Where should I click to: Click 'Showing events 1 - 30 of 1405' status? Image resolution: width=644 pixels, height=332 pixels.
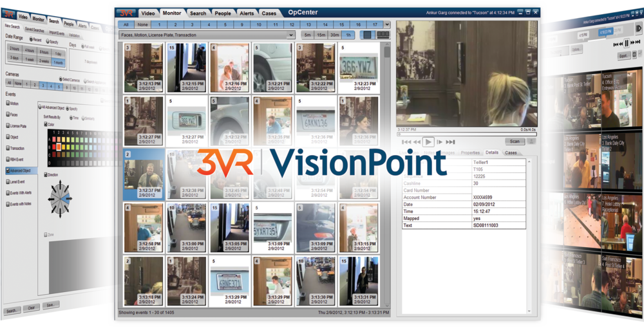[146, 312]
